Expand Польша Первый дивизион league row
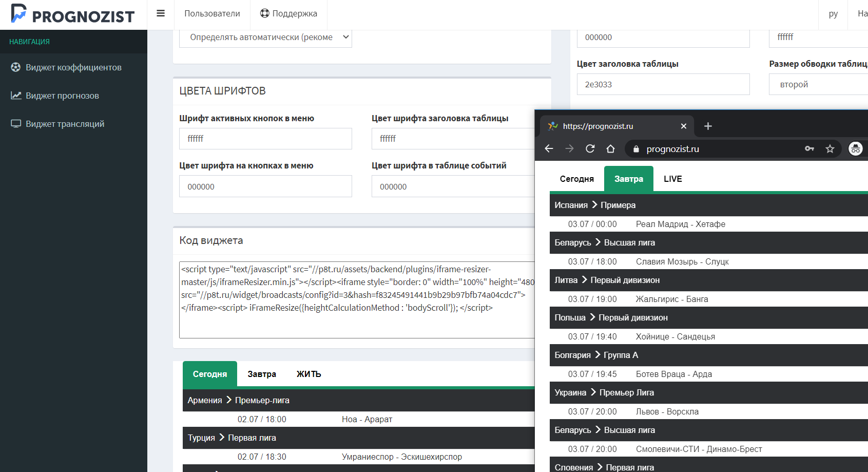The width and height of the screenshot is (868, 472). pyautogui.click(x=709, y=317)
